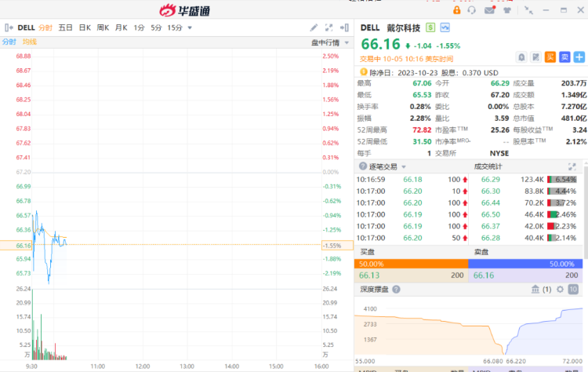Screen dimensions: 588x372
Task: Switch to the 分时 chart tab
Action: pos(45,27)
